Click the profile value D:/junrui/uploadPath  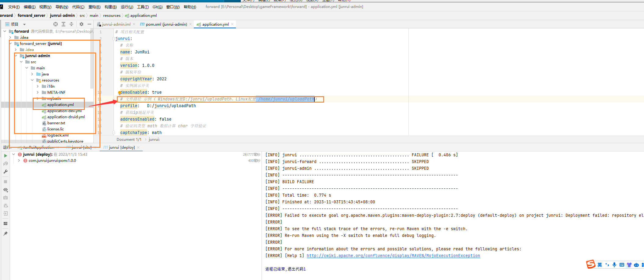pos(172,106)
